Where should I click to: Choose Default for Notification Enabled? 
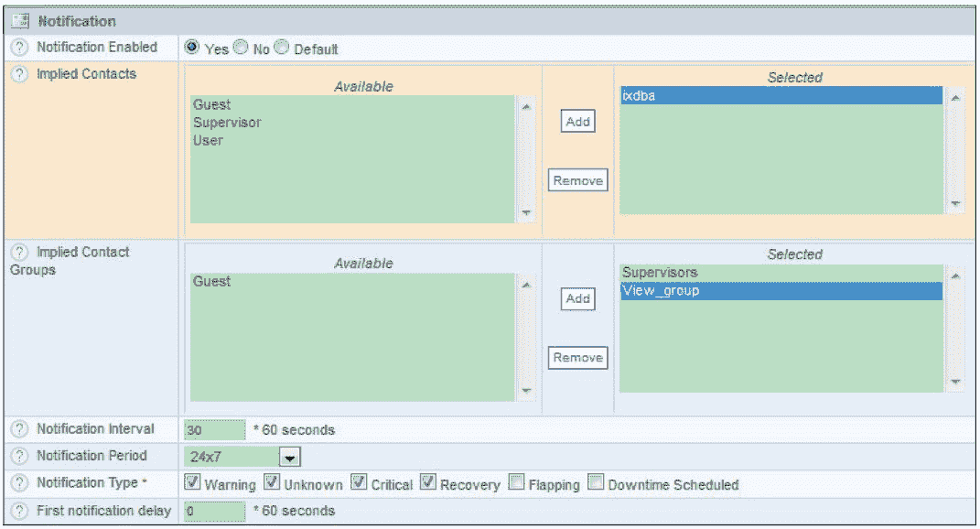coord(283,48)
